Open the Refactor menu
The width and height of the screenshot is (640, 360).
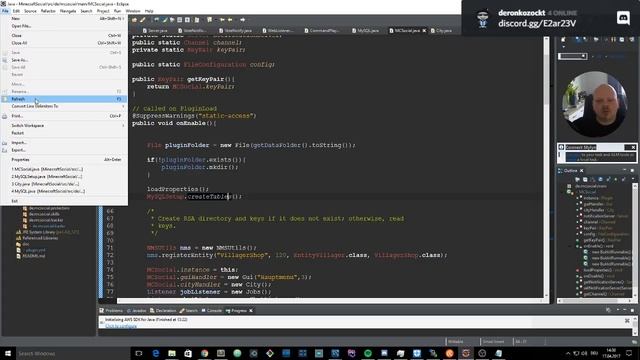[48, 11]
